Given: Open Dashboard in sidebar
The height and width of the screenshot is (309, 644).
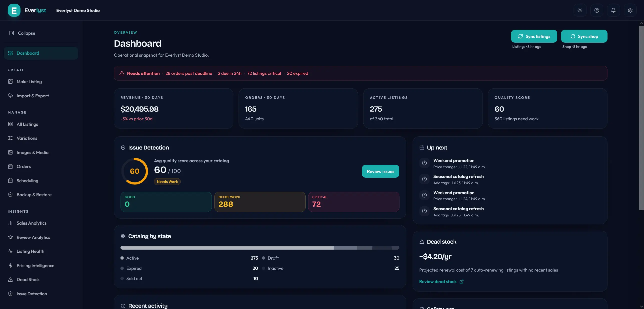Looking at the screenshot, I should pyautogui.click(x=41, y=53).
